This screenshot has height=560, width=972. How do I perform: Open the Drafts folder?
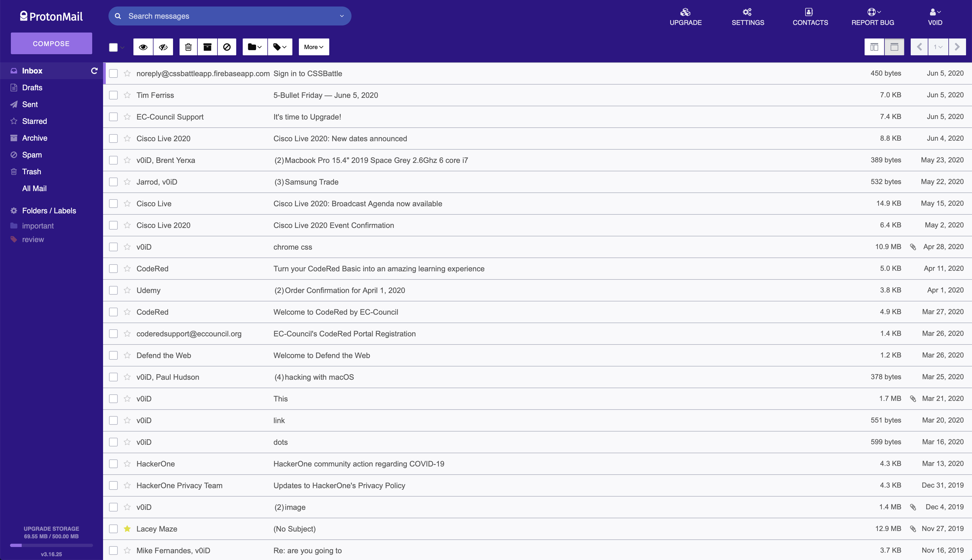(x=32, y=88)
